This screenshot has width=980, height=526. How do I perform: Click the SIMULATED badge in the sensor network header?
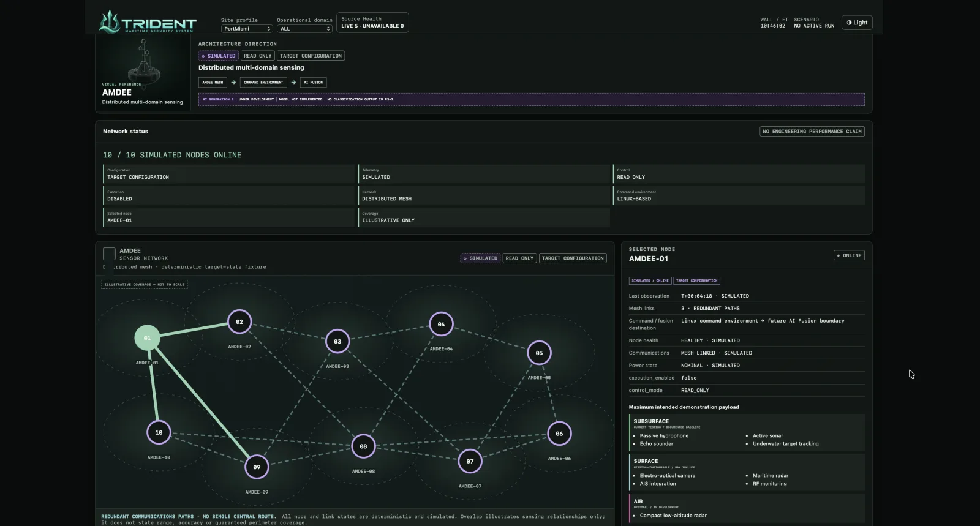coord(480,258)
